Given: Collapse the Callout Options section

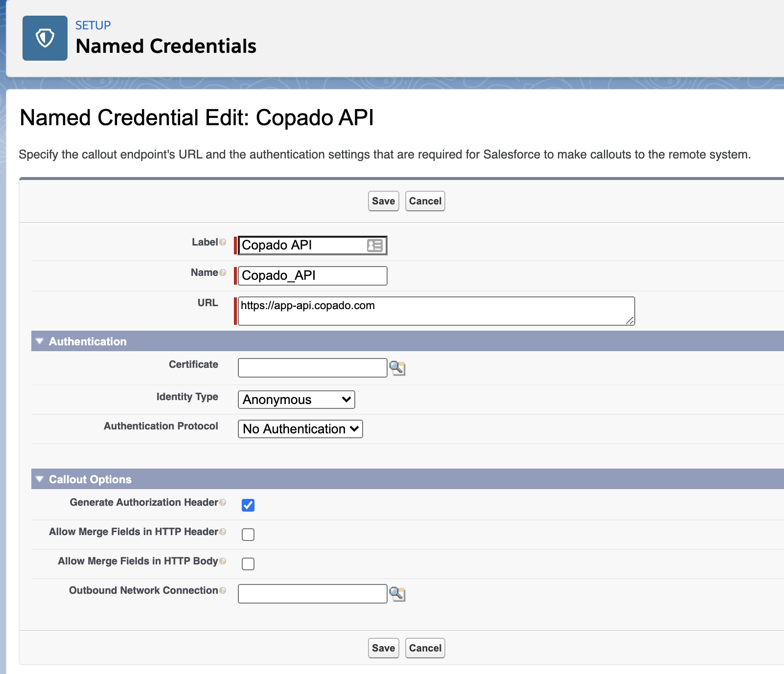Looking at the screenshot, I should coord(40,479).
